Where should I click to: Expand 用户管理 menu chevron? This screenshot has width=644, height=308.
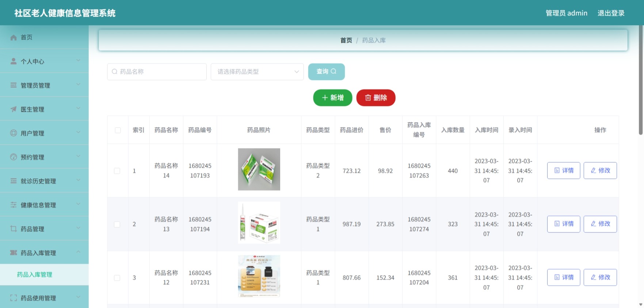[x=78, y=132]
